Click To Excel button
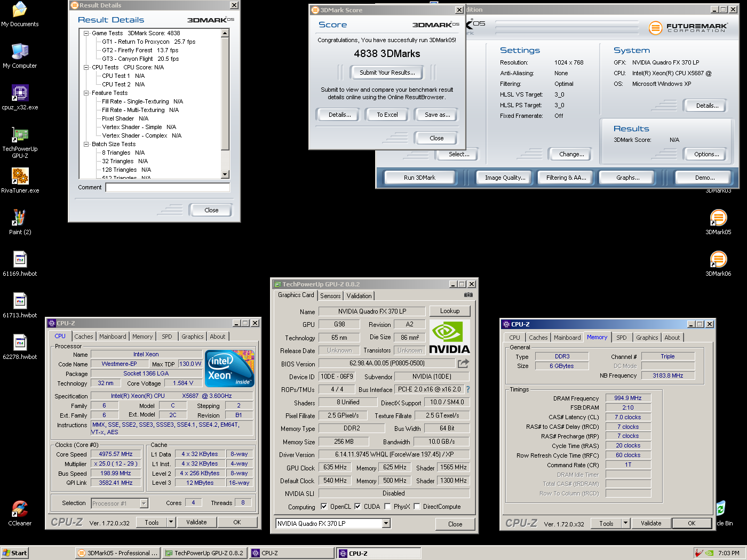This screenshot has width=747, height=560. pos(387,115)
